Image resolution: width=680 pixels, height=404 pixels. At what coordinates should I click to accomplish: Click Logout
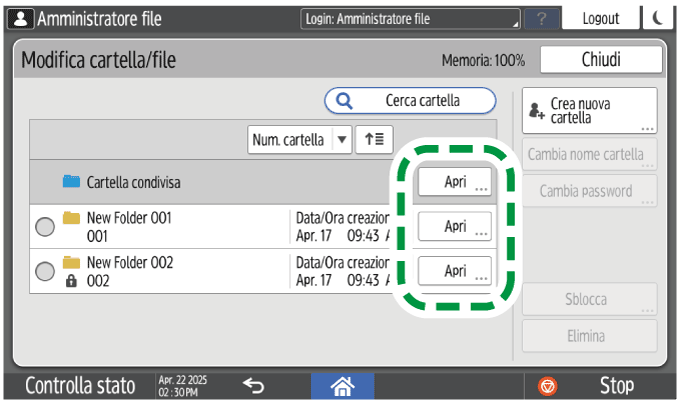(601, 19)
